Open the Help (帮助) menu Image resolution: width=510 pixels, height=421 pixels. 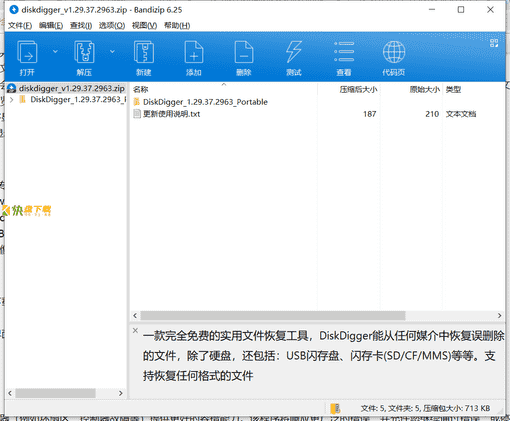pyautogui.click(x=177, y=25)
